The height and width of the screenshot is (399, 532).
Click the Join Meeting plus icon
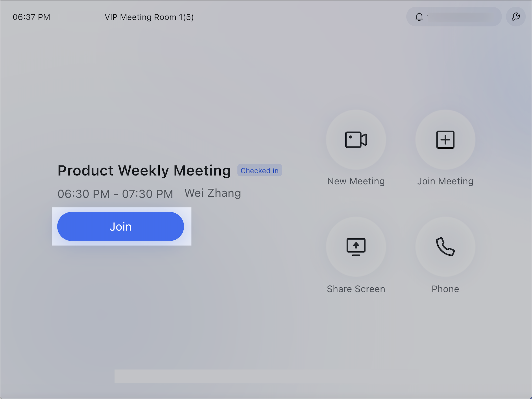[x=445, y=140]
